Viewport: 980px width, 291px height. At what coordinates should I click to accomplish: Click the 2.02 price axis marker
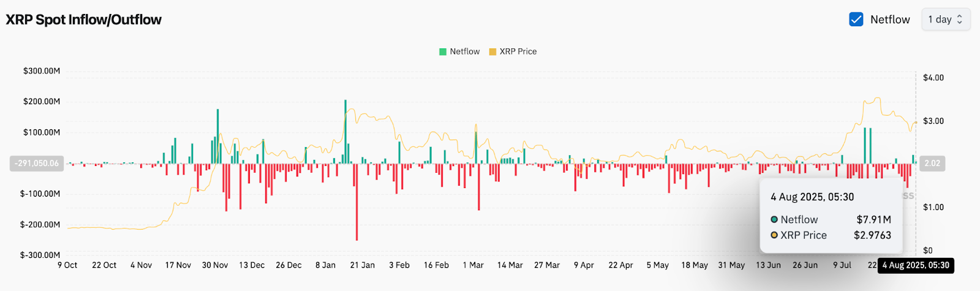(932, 164)
